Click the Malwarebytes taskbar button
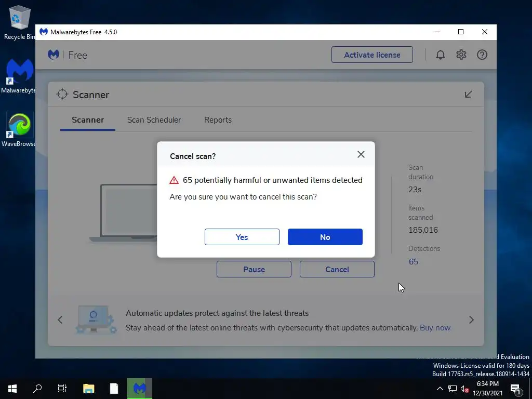Screen dimensions: 532x399 139,389
